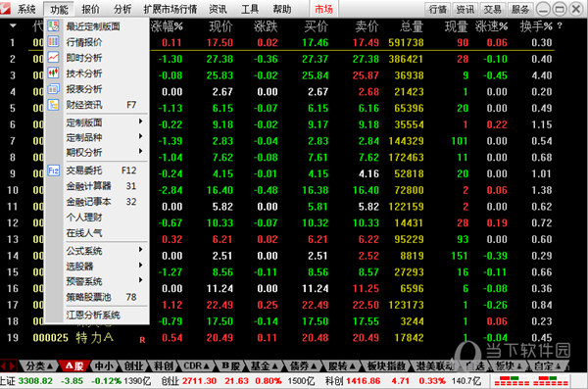Open the 帮助 menu
Viewport: 588px width, 389px height.
point(281,9)
